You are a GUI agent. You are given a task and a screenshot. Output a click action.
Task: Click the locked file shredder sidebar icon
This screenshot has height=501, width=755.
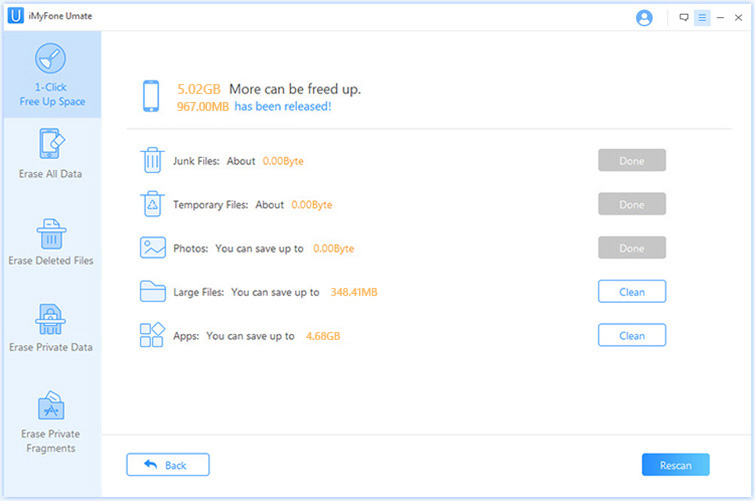tap(51, 319)
